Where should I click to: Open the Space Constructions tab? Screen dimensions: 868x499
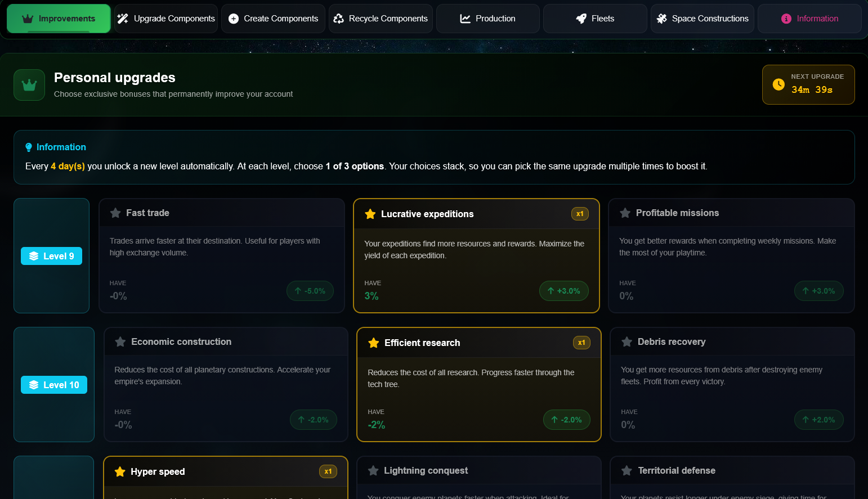(702, 18)
